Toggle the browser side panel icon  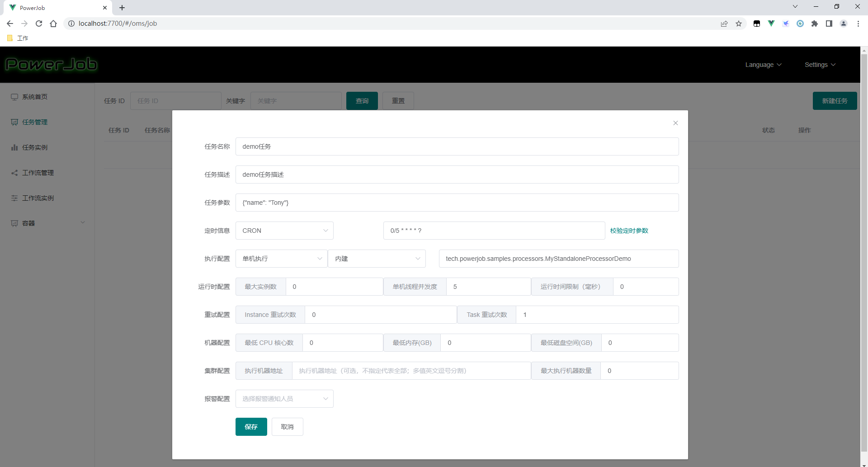pos(829,24)
